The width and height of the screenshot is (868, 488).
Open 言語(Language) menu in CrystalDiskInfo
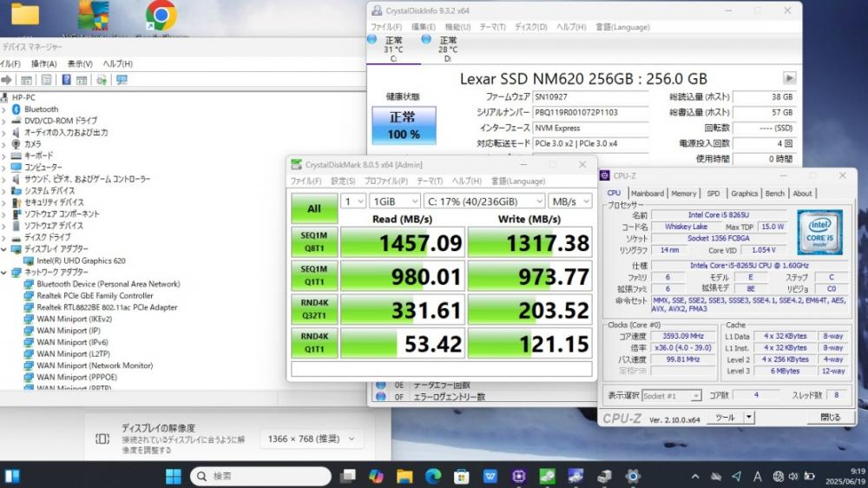pyautogui.click(x=622, y=27)
